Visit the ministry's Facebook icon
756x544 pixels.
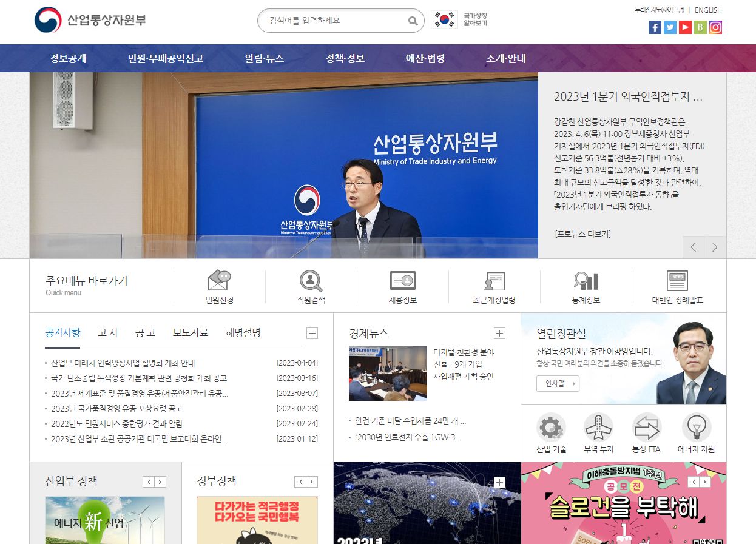point(654,27)
